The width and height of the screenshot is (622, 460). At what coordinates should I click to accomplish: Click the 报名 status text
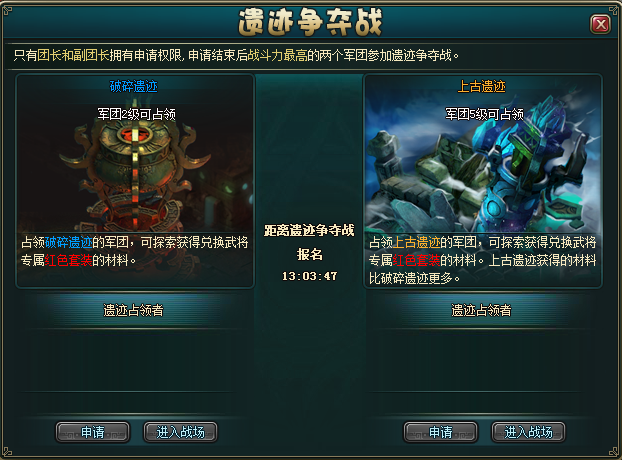309,254
